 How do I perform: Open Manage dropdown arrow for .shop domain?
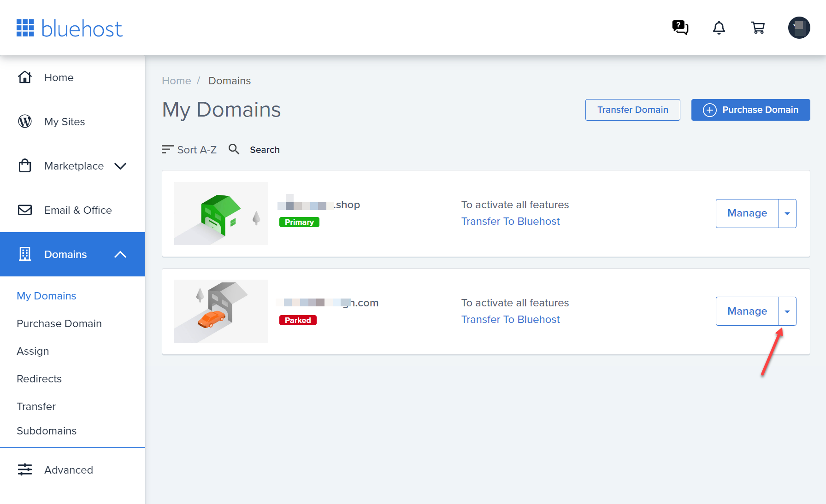pyautogui.click(x=787, y=213)
